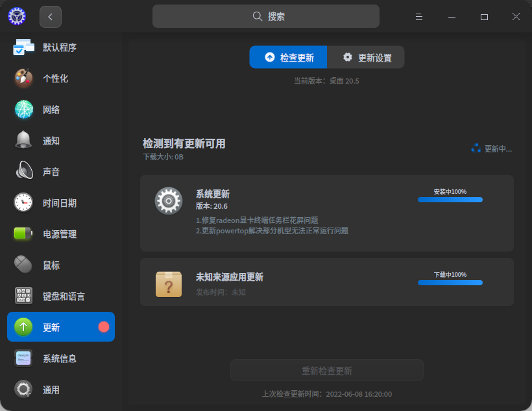Click the updating spinner icon
The image size is (532, 411).
click(x=476, y=148)
